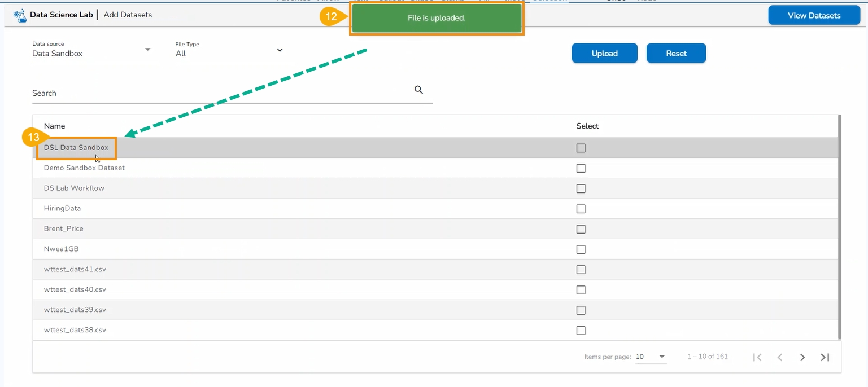Open View Datasets
The image size is (868, 387).
point(814,16)
